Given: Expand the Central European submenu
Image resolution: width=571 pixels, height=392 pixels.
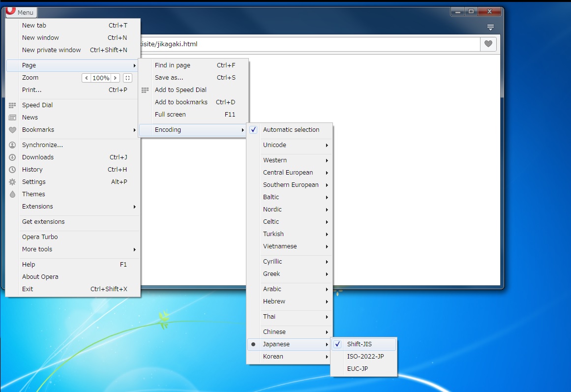Looking at the screenshot, I should 290,173.
